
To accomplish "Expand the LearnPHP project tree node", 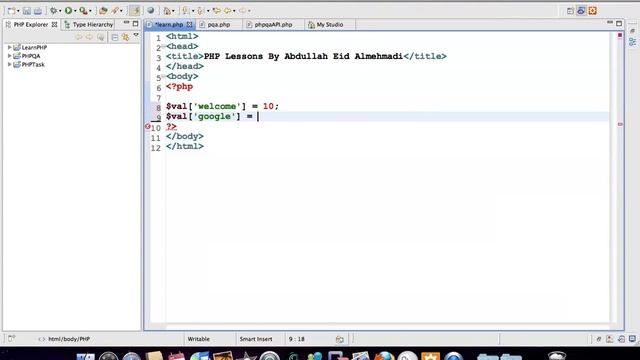I will (9, 47).
